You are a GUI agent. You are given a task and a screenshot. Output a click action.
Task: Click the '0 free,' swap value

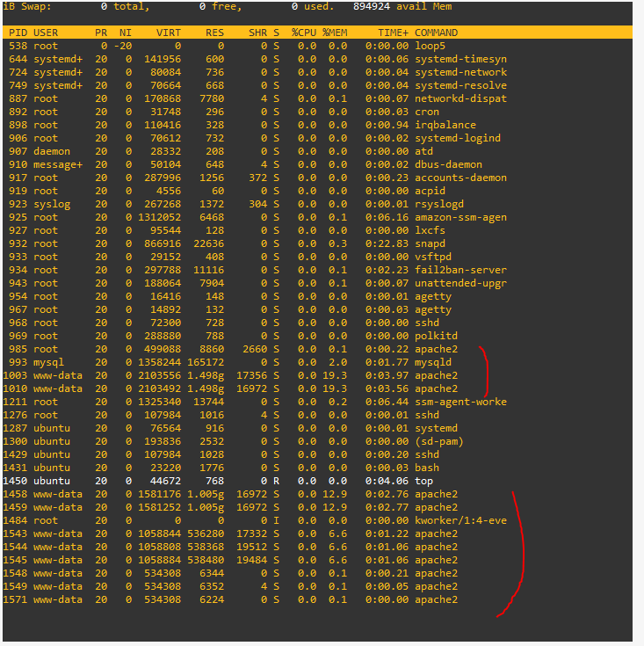click(221, 6)
